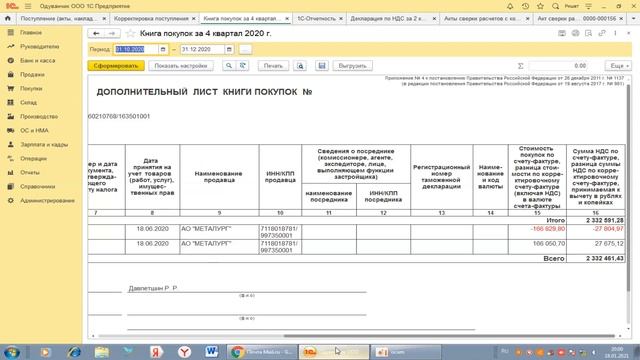Click the icon right of the find magnifier

pyautogui.click(x=242, y=66)
